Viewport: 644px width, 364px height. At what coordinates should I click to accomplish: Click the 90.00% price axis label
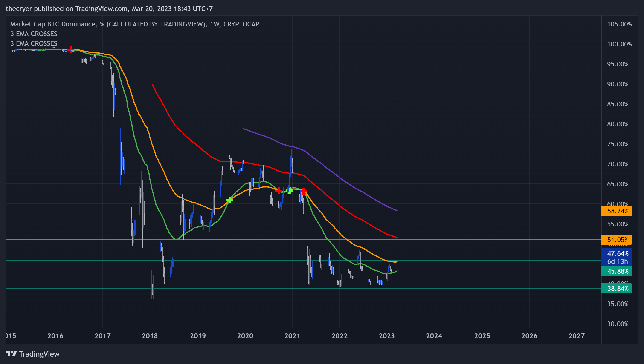[618, 84]
